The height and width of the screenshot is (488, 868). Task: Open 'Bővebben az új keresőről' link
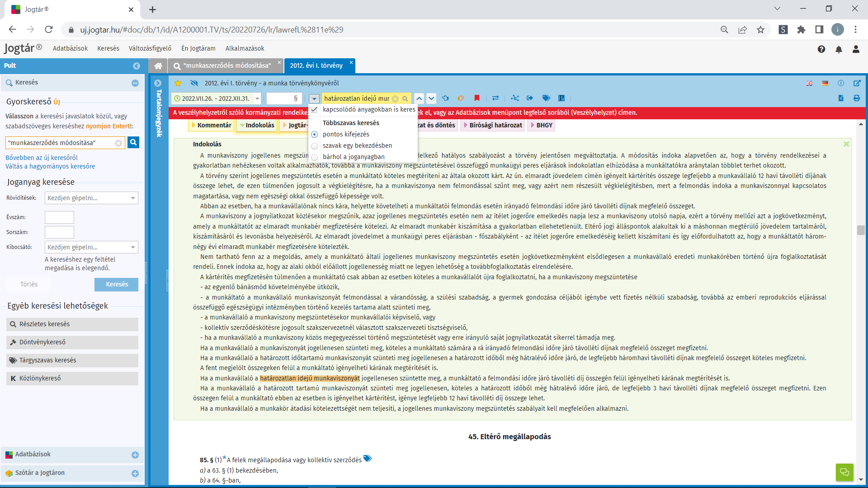[x=42, y=158]
